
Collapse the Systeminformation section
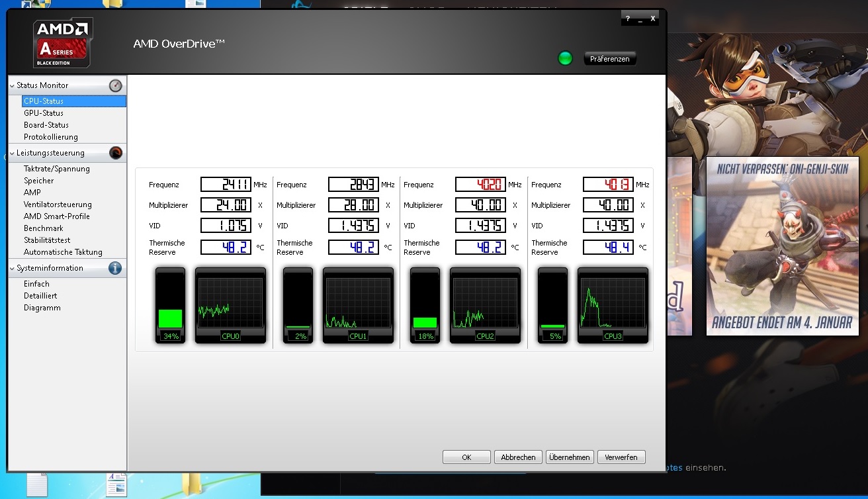click(x=12, y=268)
